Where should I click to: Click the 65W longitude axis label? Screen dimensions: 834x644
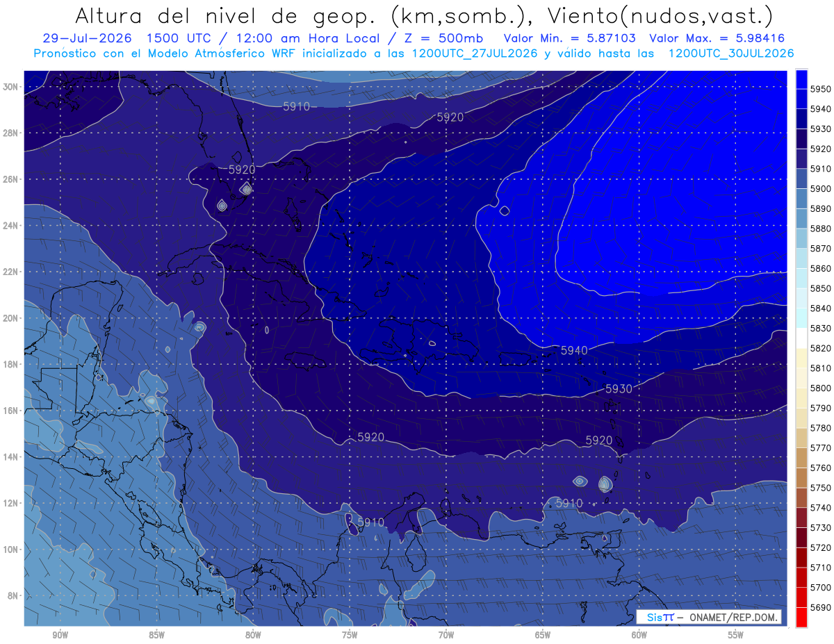543,635
